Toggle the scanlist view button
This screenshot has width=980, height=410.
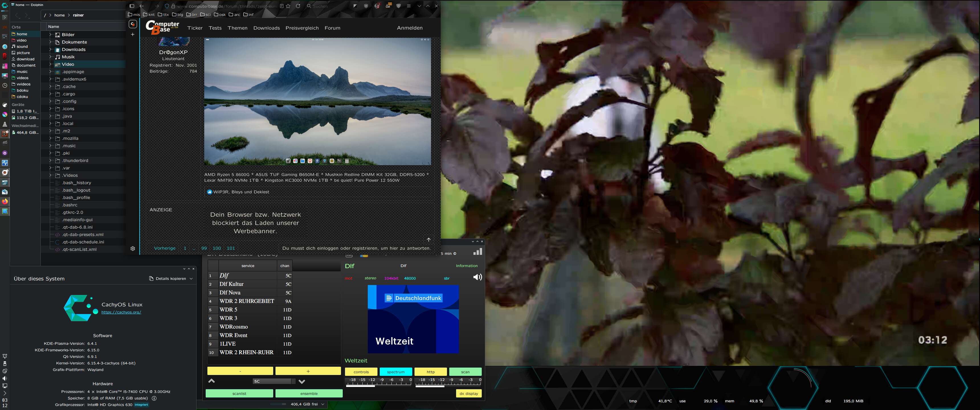[x=239, y=394]
